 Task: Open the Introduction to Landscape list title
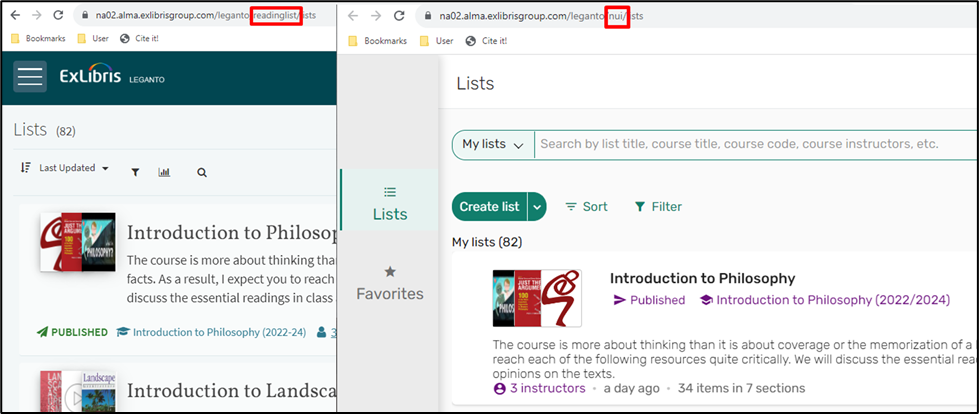(x=232, y=391)
